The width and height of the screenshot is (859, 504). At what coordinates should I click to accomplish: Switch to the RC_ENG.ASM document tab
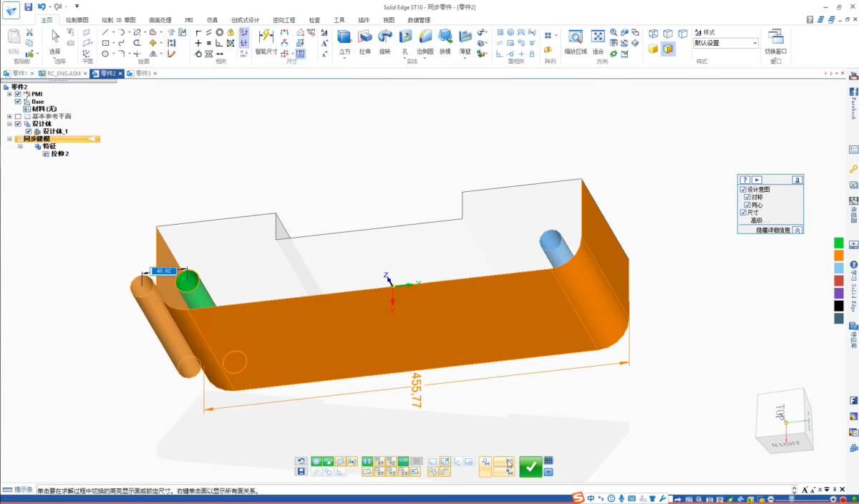point(64,74)
